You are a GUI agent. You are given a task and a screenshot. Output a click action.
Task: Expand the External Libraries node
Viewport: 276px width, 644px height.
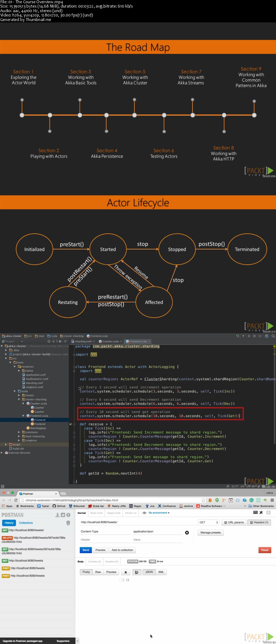2,453
